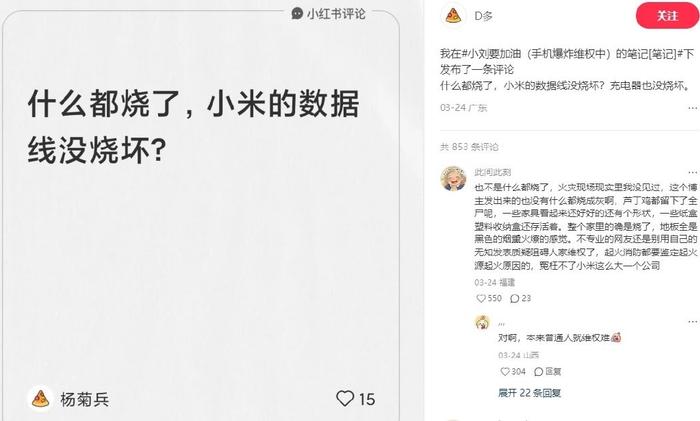The image size is (700, 421).
Task: Like the note using the heart icon beside 15
Action: click(345, 398)
